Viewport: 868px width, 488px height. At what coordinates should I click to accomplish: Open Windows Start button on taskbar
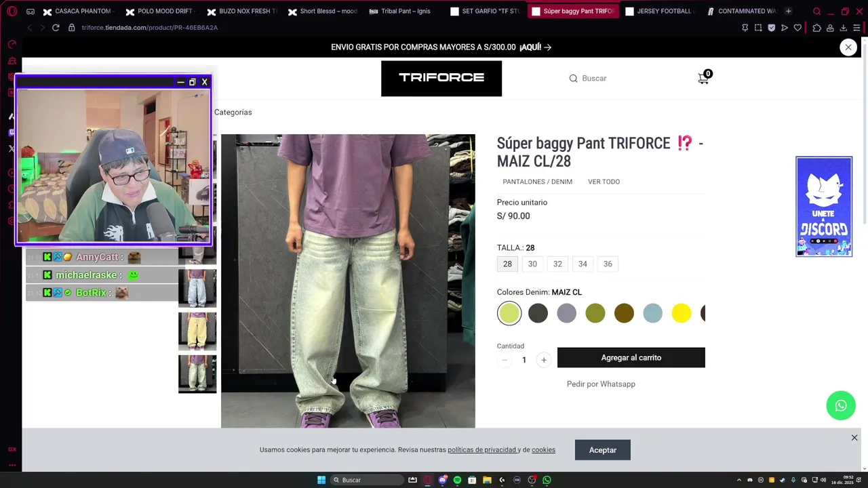pyautogui.click(x=321, y=480)
